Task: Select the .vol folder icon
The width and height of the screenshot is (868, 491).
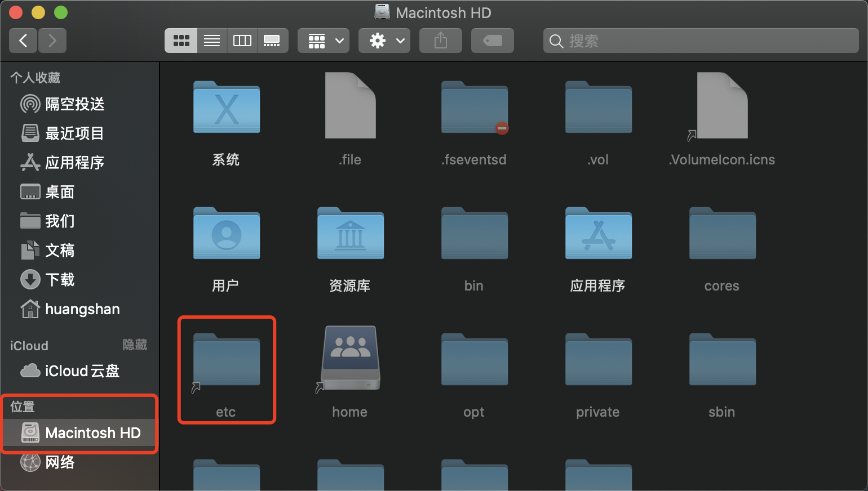Action: pyautogui.click(x=599, y=107)
